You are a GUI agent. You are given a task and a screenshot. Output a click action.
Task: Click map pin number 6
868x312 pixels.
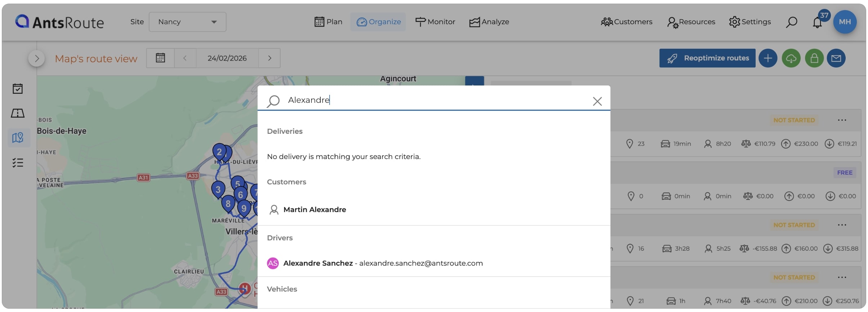(241, 195)
